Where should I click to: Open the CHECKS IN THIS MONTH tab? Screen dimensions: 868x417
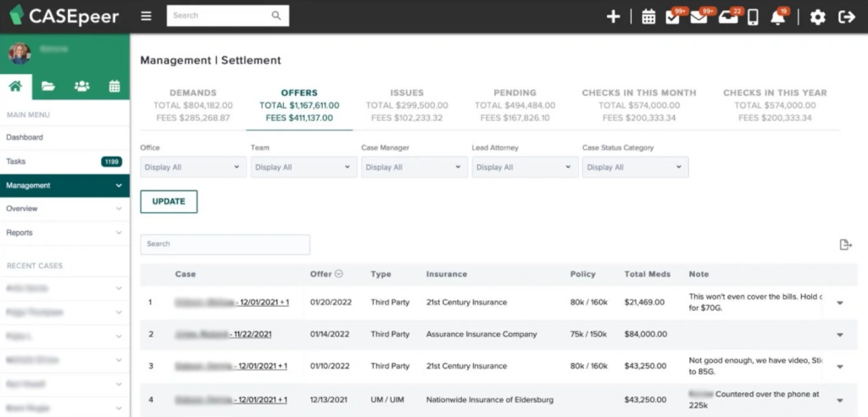coord(639,105)
